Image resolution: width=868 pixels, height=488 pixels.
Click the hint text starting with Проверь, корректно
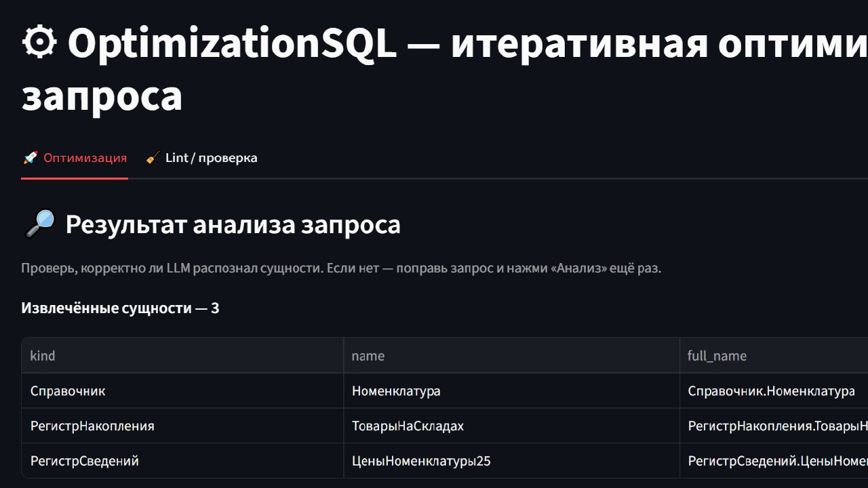point(341,268)
